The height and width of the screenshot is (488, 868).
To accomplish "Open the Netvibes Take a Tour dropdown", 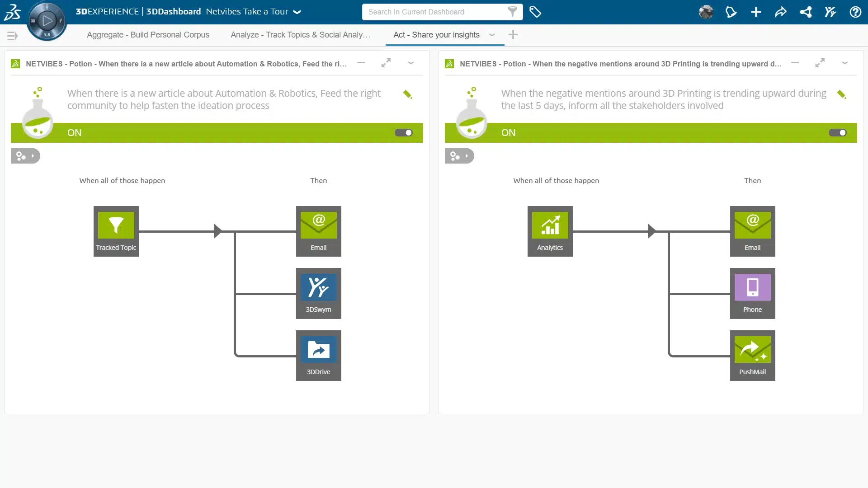I will [x=297, y=12].
